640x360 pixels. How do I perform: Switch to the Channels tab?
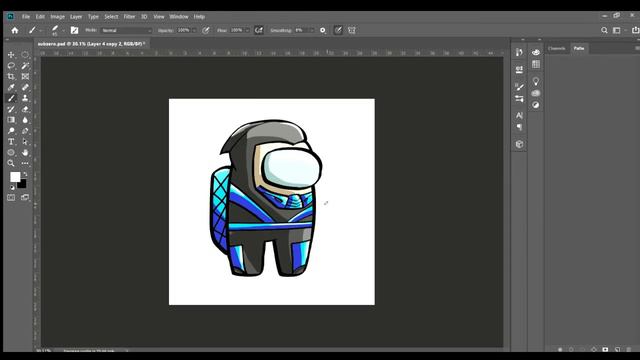tap(557, 48)
